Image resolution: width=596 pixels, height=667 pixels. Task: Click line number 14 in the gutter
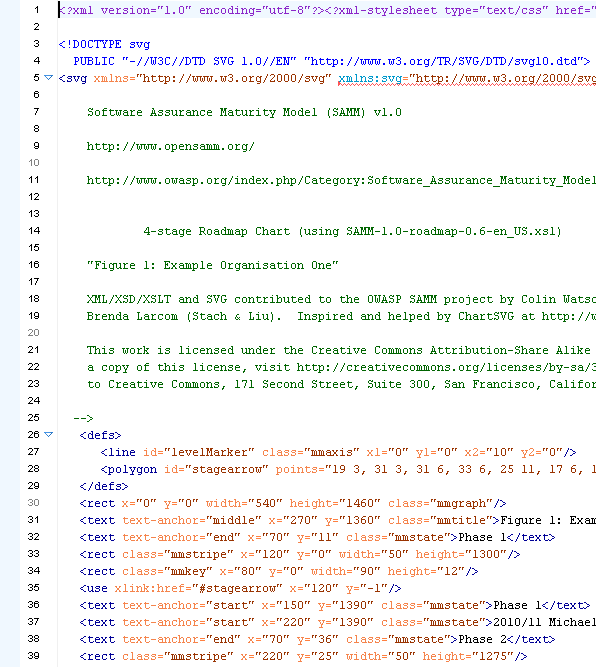pyautogui.click(x=34, y=231)
